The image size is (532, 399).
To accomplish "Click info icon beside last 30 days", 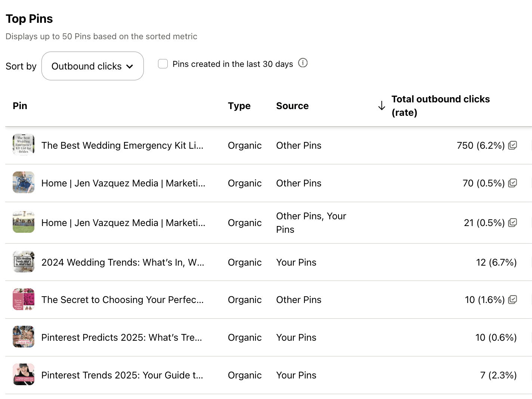I will coord(303,63).
